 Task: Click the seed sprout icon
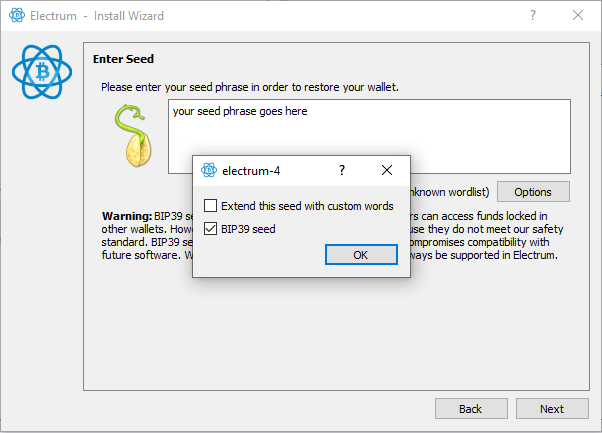pos(133,136)
